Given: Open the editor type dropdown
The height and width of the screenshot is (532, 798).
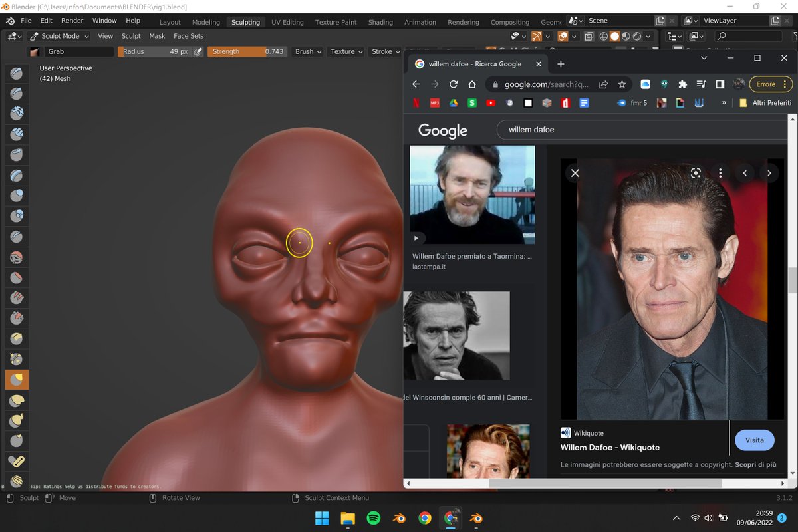Looking at the screenshot, I should point(15,36).
